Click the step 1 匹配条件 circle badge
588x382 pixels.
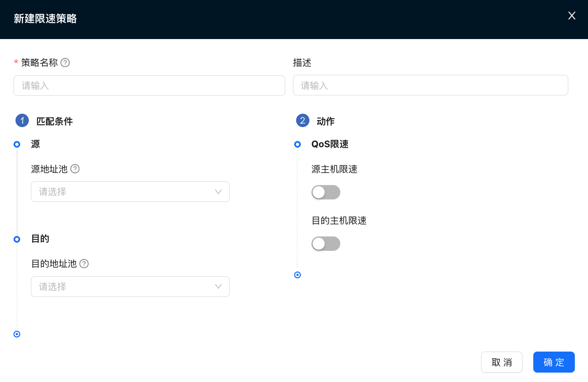[22, 120]
